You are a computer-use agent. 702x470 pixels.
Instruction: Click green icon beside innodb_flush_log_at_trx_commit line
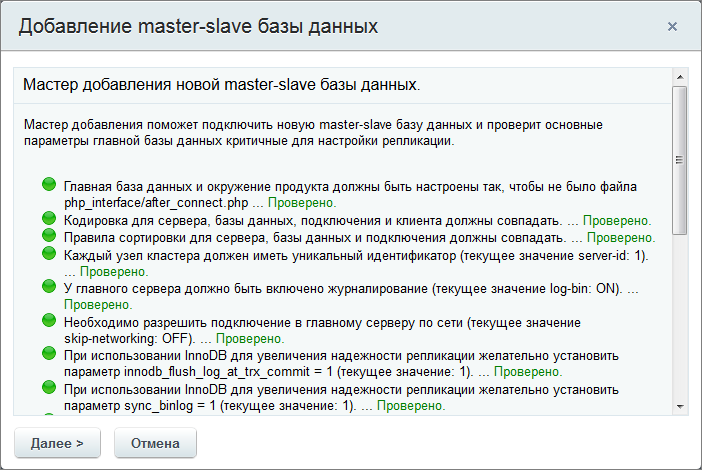pyautogui.click(x=49, y=354)
